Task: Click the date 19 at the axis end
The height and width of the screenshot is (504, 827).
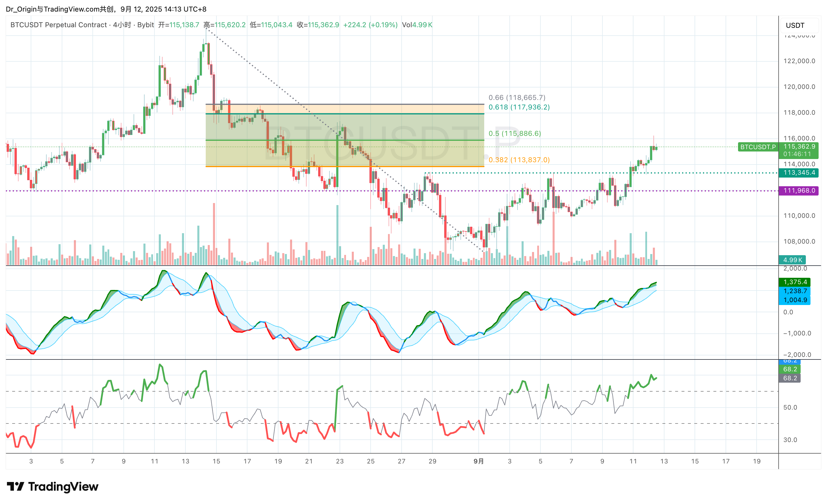Action: [757, 461]
